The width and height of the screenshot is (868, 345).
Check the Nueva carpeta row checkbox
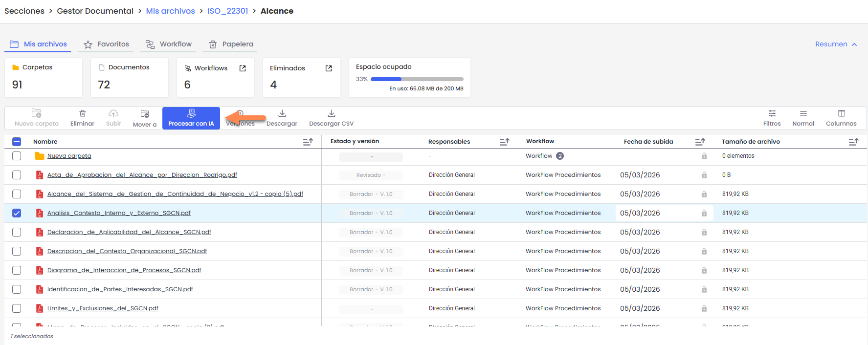pos(17,156)
